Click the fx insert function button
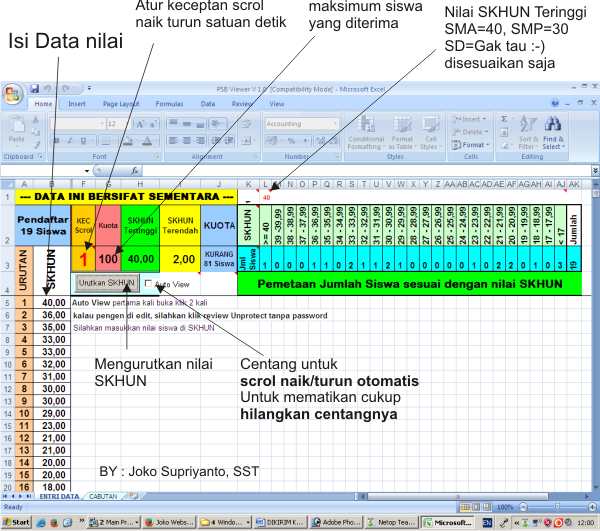The width and height of the screenshot is (600, 531). pos(135,171)
